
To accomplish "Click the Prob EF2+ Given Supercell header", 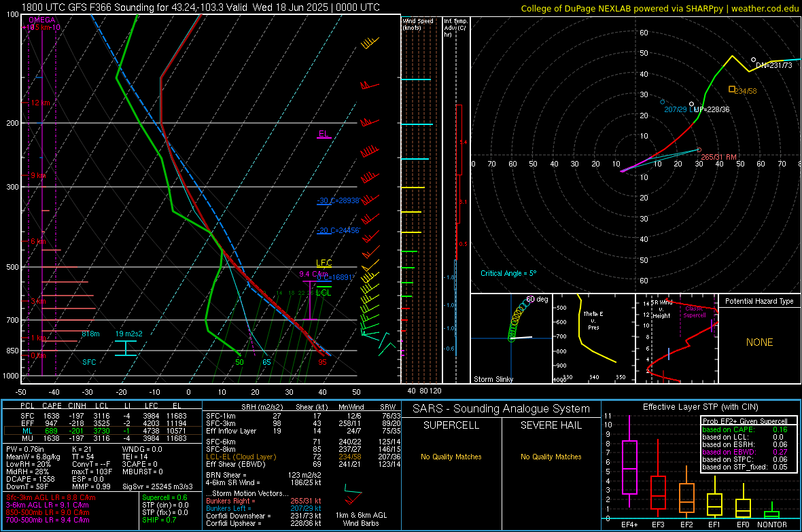I will click(x=745, y=421).
